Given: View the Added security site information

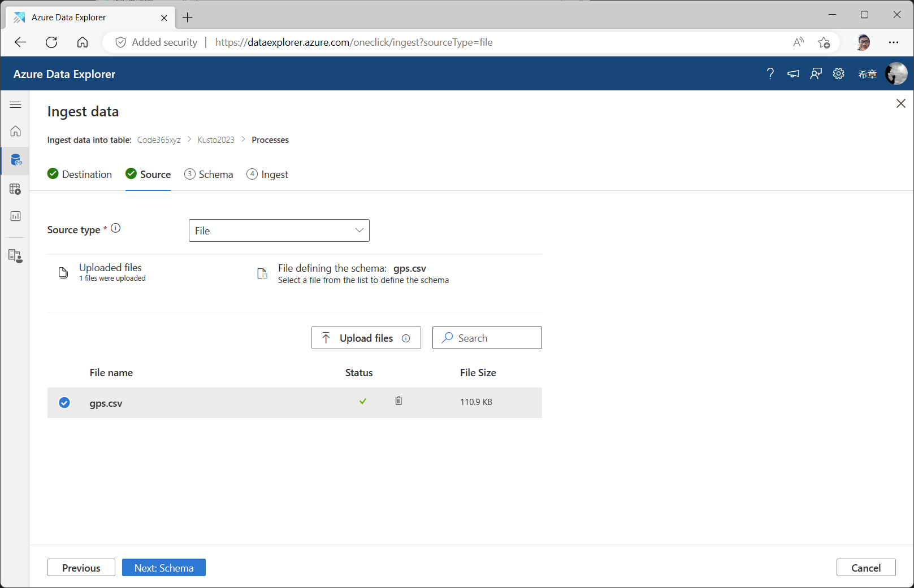Looking at the screenshot, I should pyautogui.click(x=157, y=42).
